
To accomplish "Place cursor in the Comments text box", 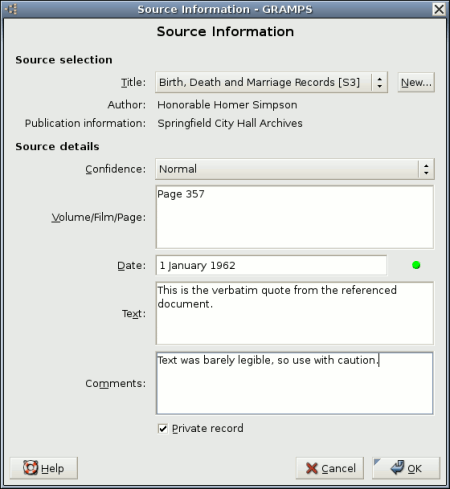I will click(x=295, y=383).
